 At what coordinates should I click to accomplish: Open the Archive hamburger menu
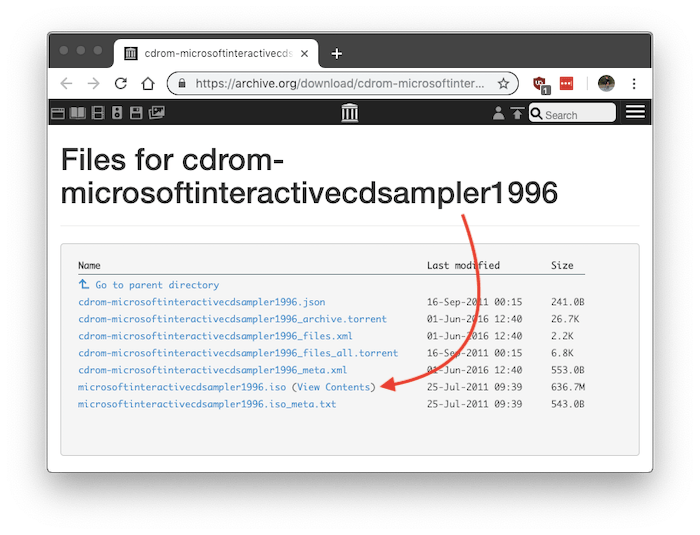pos(635,113)
